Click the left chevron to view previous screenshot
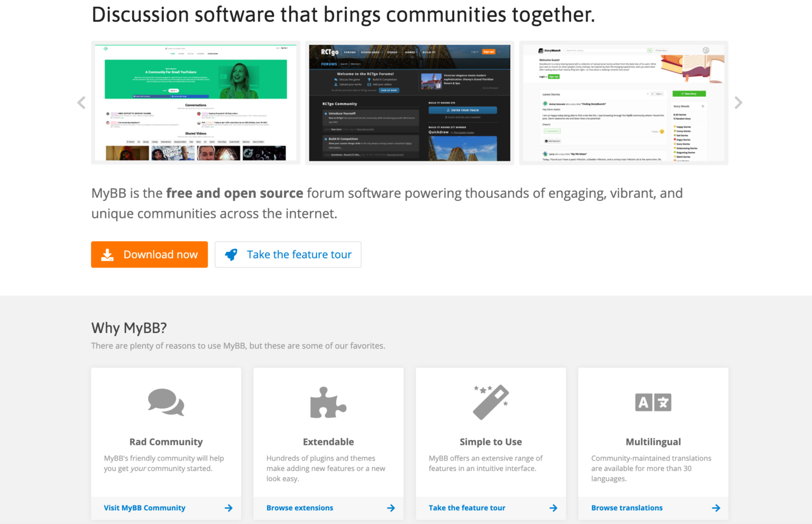Screen dimensions: 812x524 pos(81,103)
